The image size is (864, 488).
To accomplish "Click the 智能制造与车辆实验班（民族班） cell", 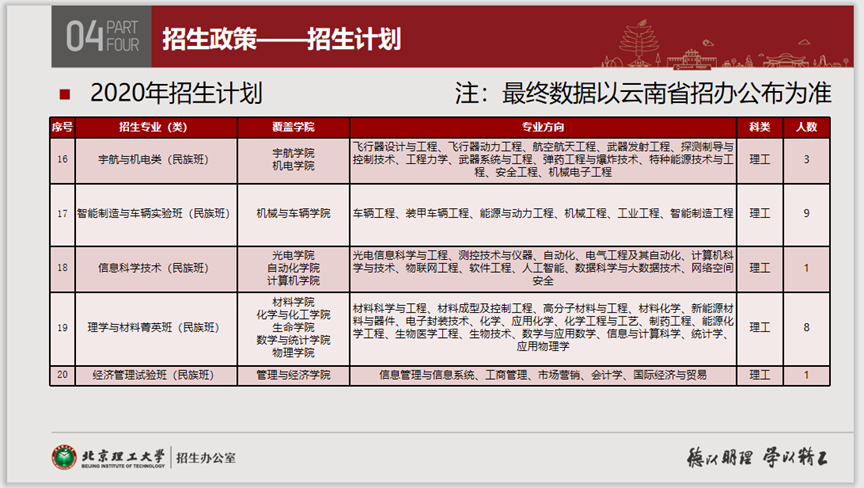I will coord(153,213).
